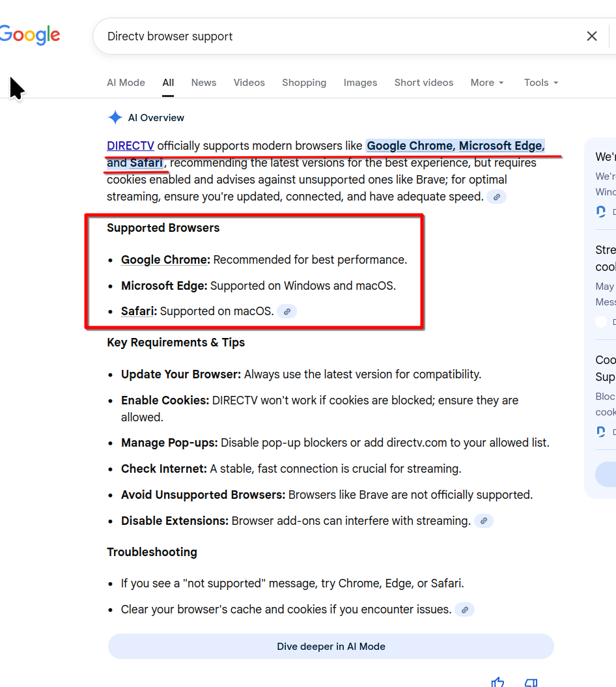
Task: Click the thumbs down feedback icon
Action: [531, 682]
